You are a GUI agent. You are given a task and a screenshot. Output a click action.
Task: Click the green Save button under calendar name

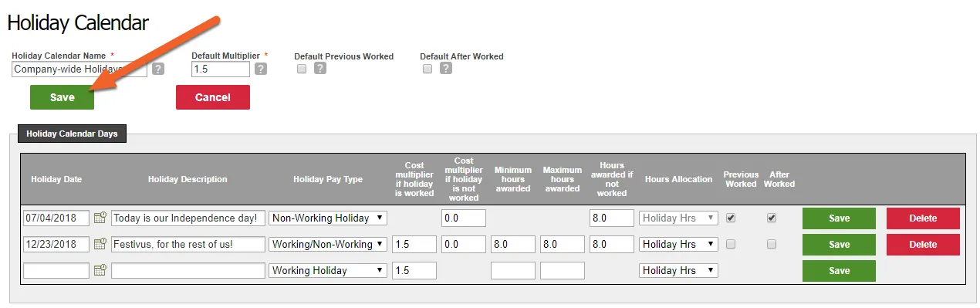pos(63,97)
